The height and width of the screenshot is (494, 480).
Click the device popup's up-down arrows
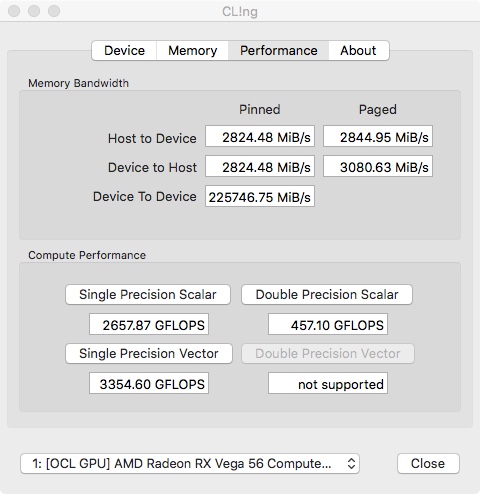[351, 463]
